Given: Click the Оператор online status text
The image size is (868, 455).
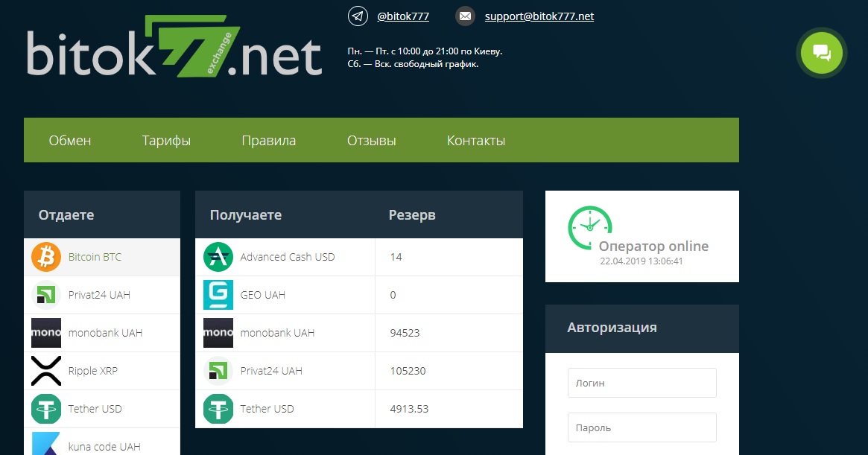Looking at the screenshot, I should pyautogui.click(x=653, y=246).
